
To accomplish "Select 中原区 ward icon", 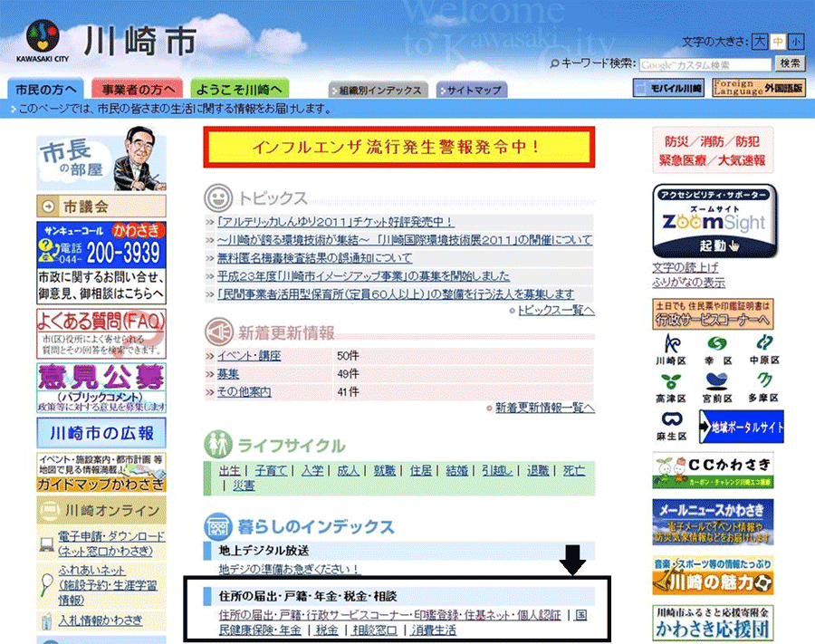I will (x=764, y=350).
